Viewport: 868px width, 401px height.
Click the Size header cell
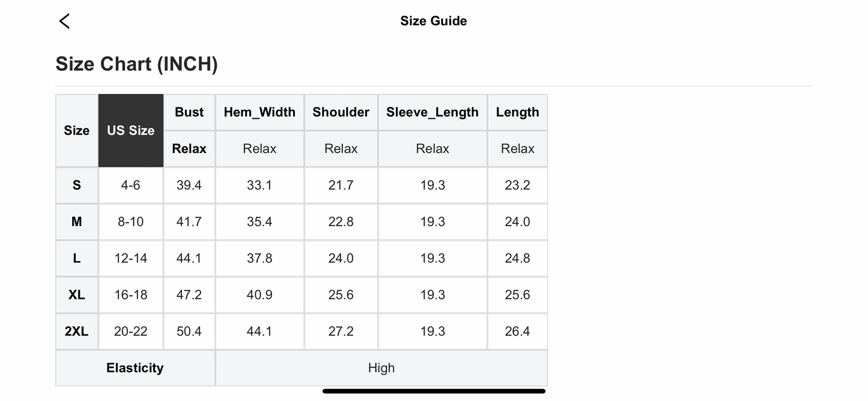pyautogui.click(x=77, y=130)
